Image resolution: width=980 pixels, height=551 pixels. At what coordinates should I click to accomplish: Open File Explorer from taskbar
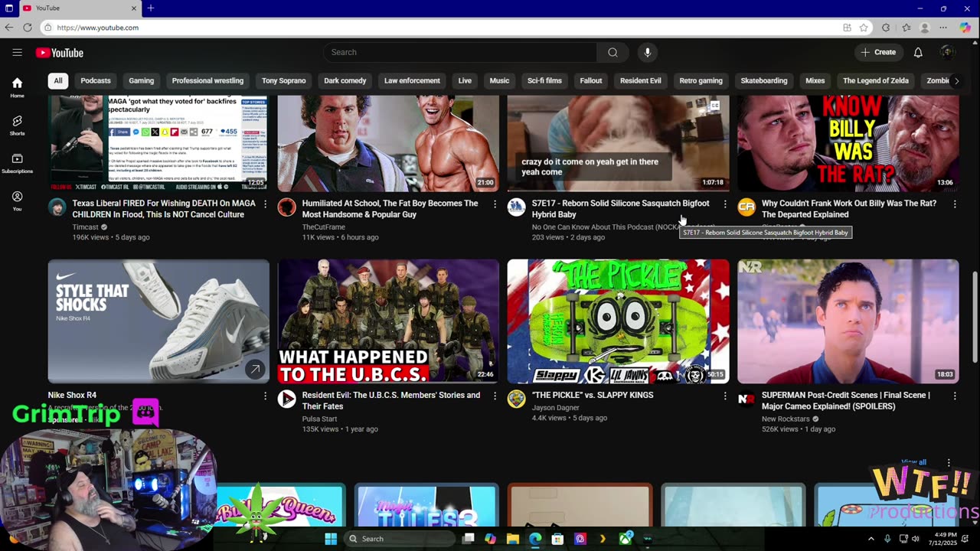pyautogui.click(x=513, y=539)
